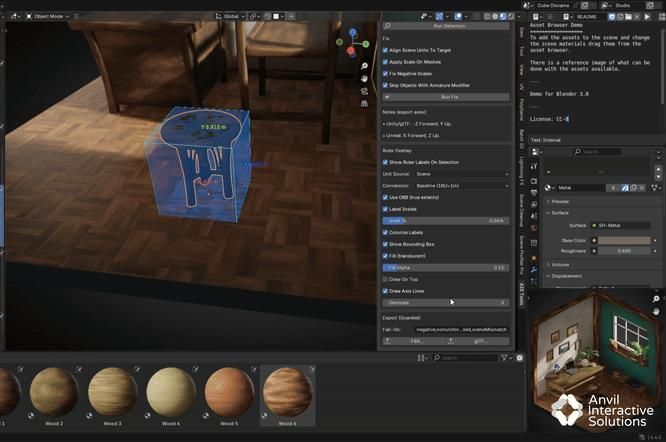The width and height of the screenshot is (666, 442).
Task: Open the Tool sidebar tab
Action: coord(522,51)
